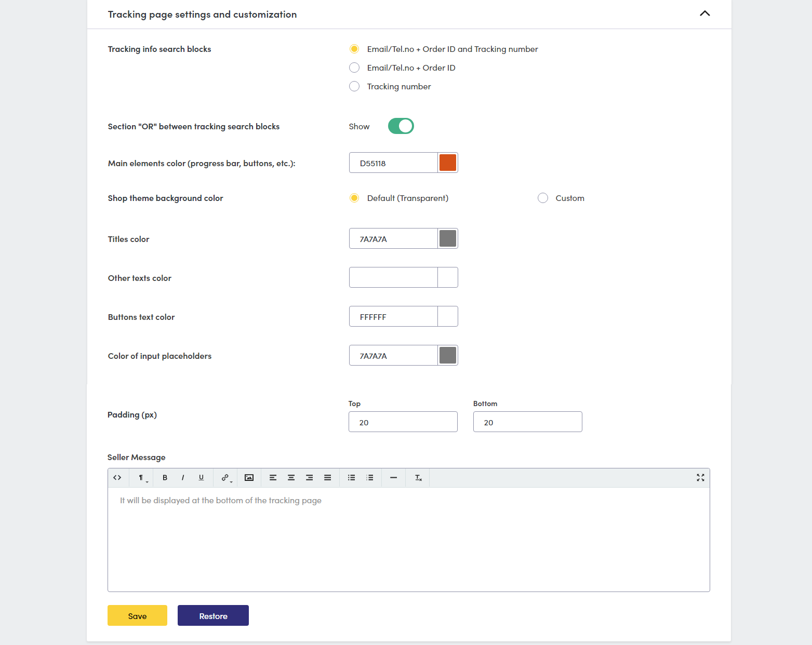812x645 pixels.
Task: Toggle italic formatting in Seller Message
Action: point(183,478)
